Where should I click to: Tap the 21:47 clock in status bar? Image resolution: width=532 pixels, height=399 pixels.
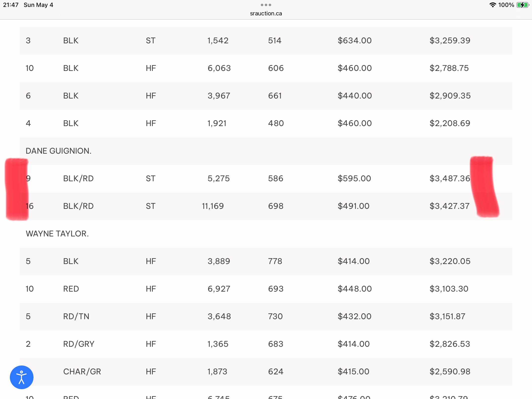(x=11, y=5)
